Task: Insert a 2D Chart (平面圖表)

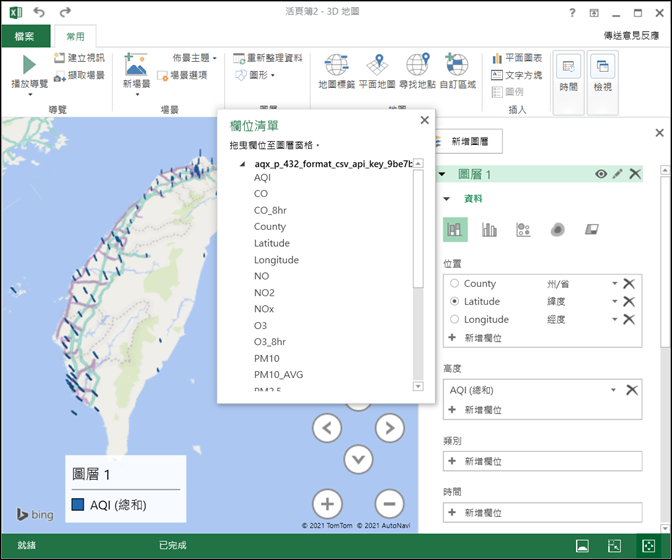Action: coord(516,58)
